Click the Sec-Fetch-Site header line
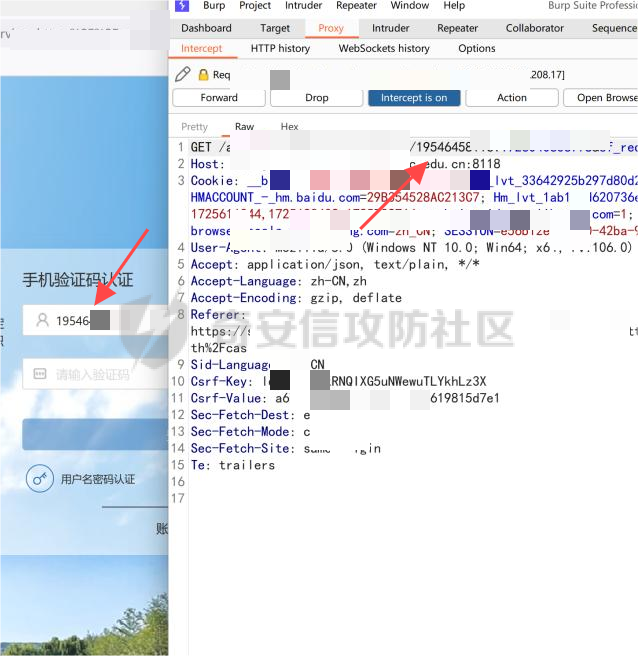This screenshot has width=638, height=656. [x=286, y=448]
